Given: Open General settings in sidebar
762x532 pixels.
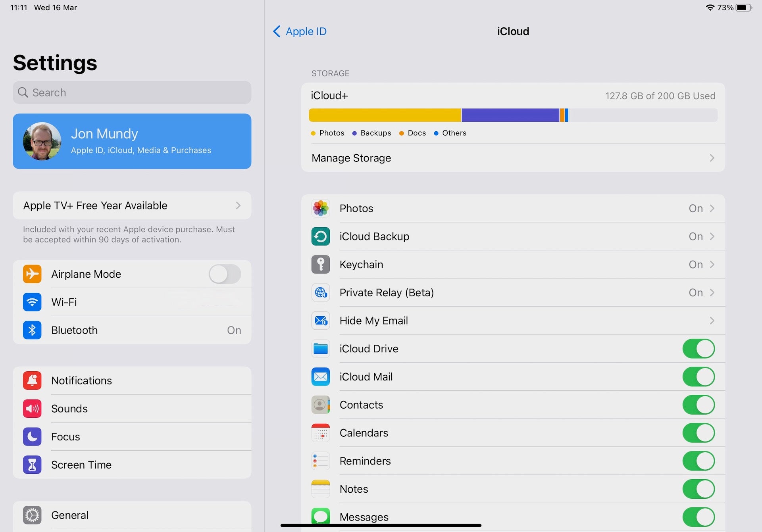Looking at the screenshot, I should pyautogui.click(x=132, y=515).
